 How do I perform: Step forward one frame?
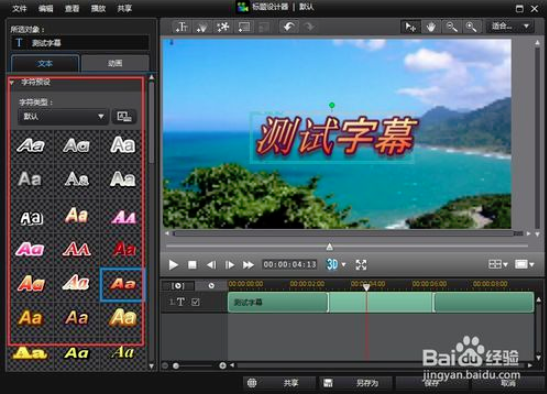point(229,265)
